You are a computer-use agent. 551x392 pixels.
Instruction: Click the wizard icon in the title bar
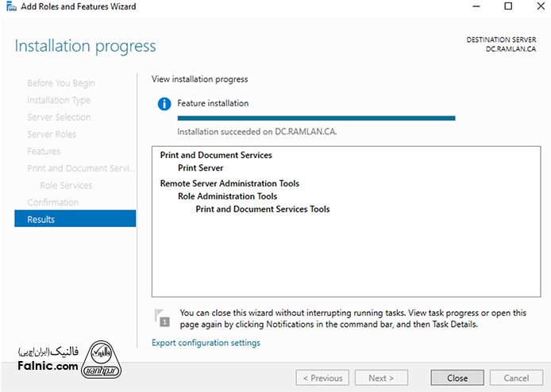click(9, 7)
